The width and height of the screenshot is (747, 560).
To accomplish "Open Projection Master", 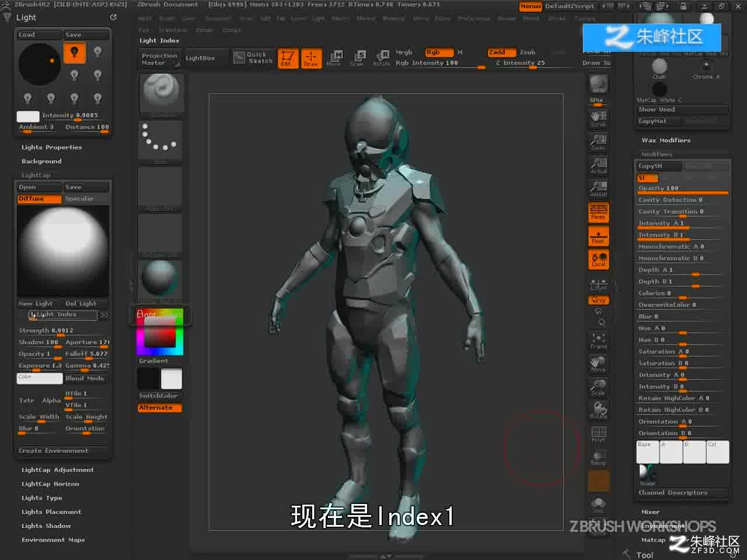I will click(159, 59).
